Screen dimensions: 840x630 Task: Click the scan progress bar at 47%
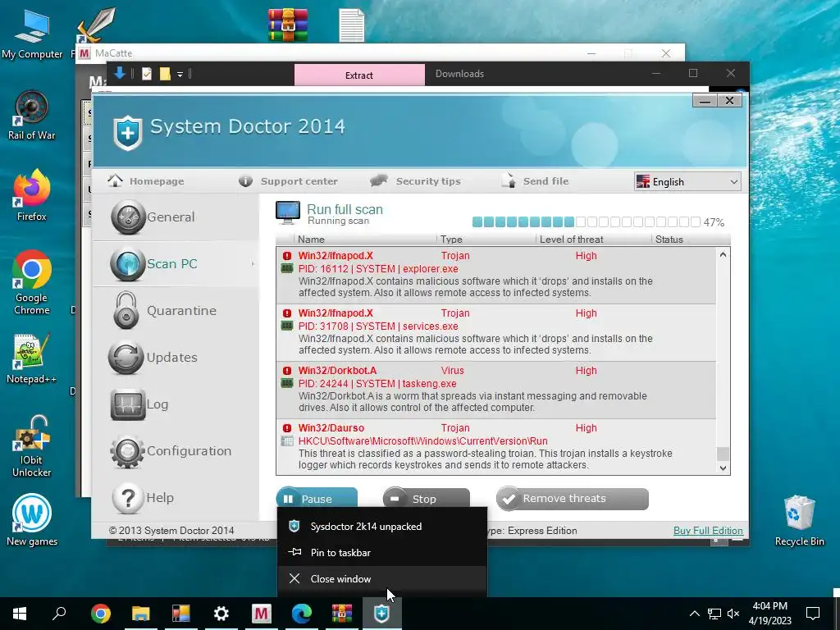(586, 221)
